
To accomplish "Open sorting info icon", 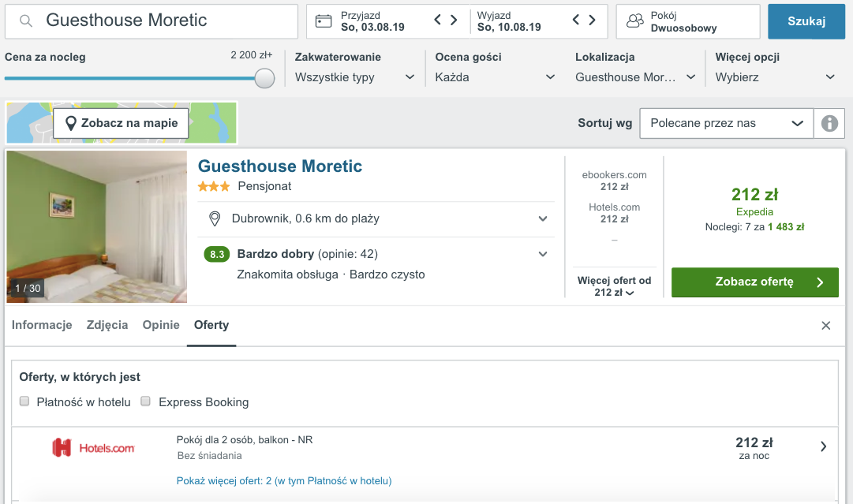I will [829, 123].
